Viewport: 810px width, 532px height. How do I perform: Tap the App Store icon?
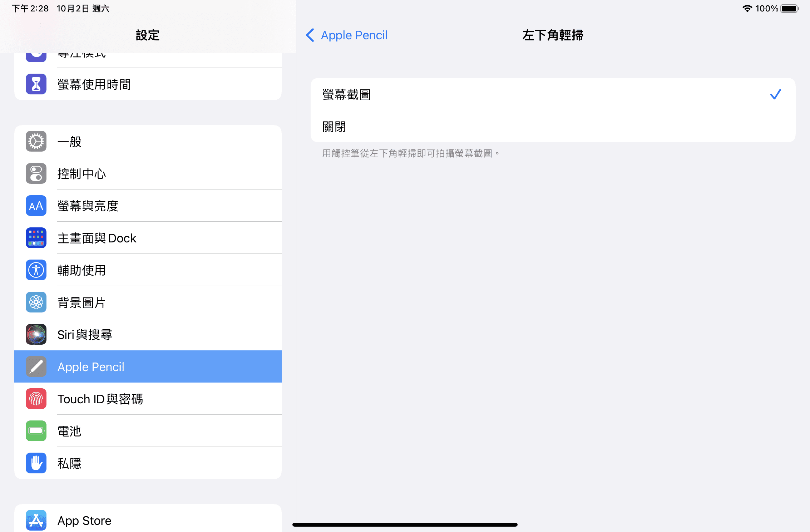point(36,520)
